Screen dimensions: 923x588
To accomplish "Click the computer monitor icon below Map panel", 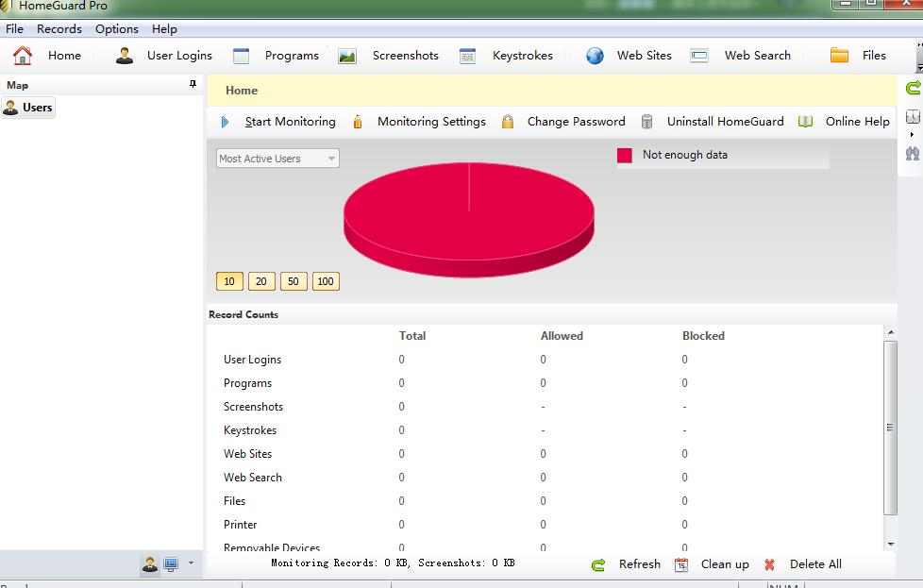I will tap(171, 563).
